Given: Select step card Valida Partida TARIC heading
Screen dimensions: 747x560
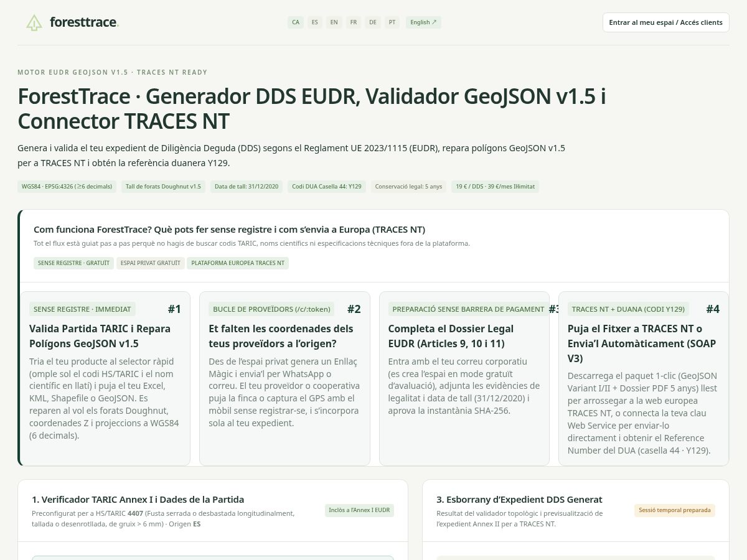Looking at the screenshot, I should pyautogui.click(x=100, y=336).
